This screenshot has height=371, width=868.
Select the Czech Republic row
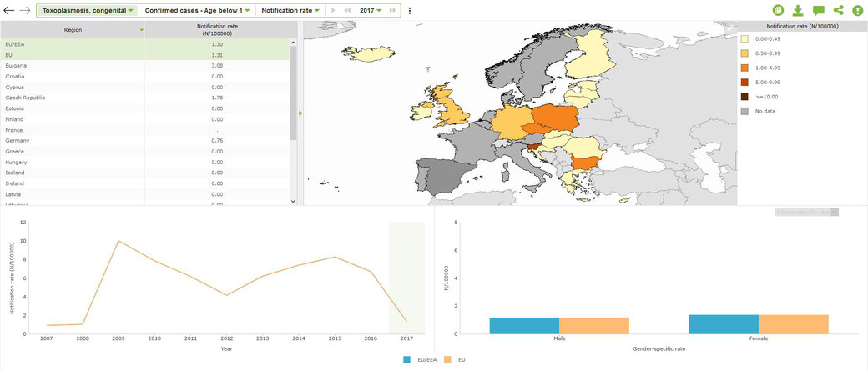[144, 98]
